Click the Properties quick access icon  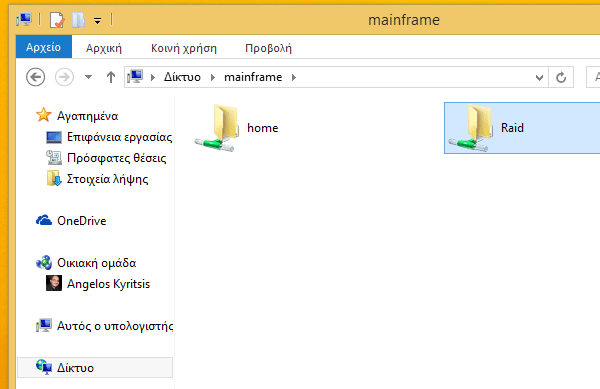point(57,20)
